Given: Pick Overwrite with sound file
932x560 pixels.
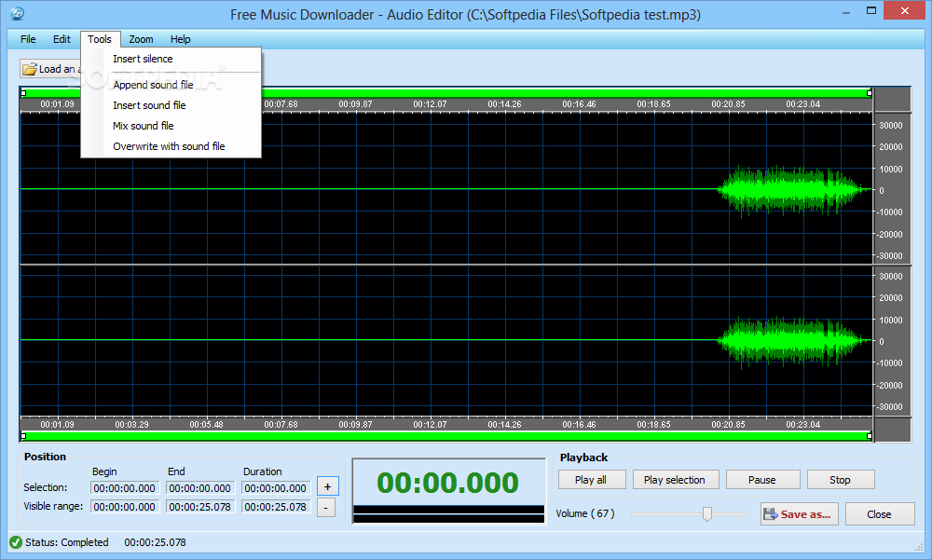Looking at the screenshot, I should click(x=171, y=146).
